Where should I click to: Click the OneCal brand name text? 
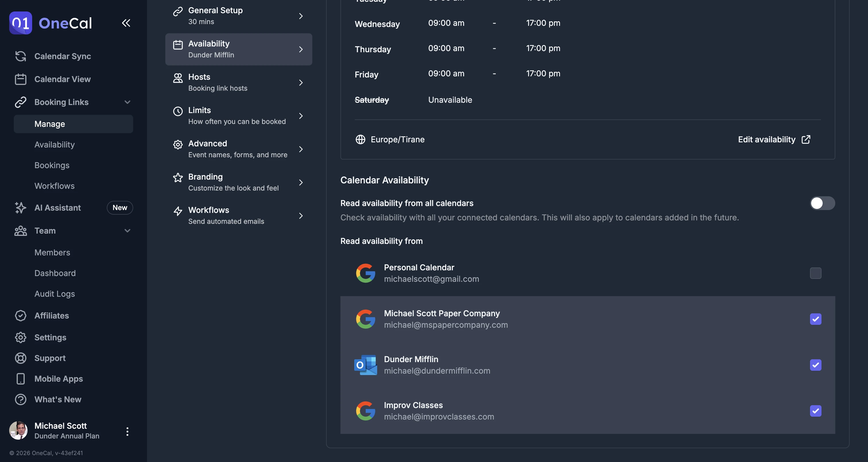pyautogui.click(x=65, y=23)
